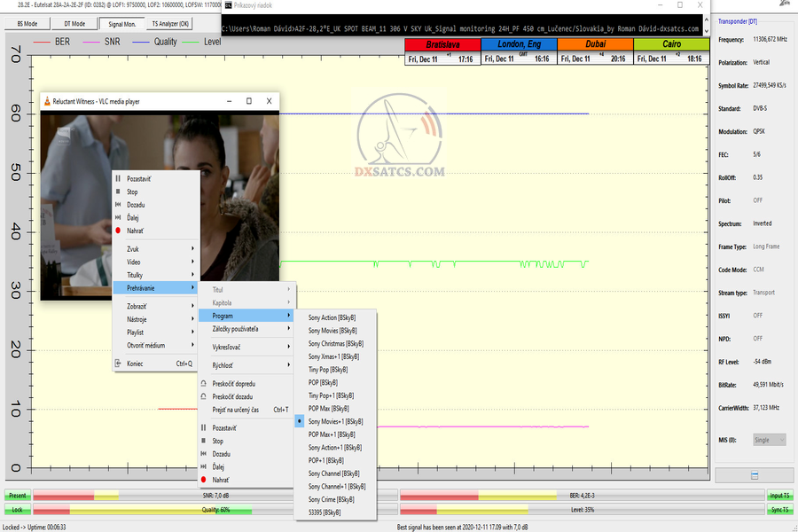Click Prejsť na určený čas menu entry
Image resolution: width=798 pixels, height=532 pixels.
(x=236, y=410)
